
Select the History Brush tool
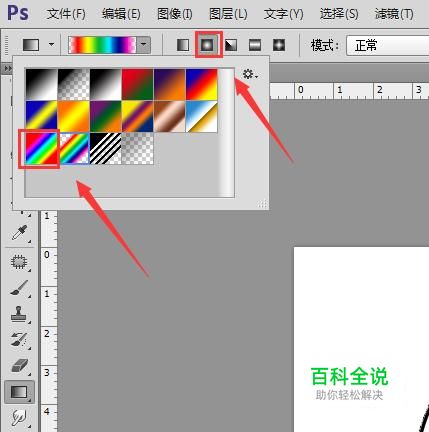pyautogui.click(x=19, y=340)
